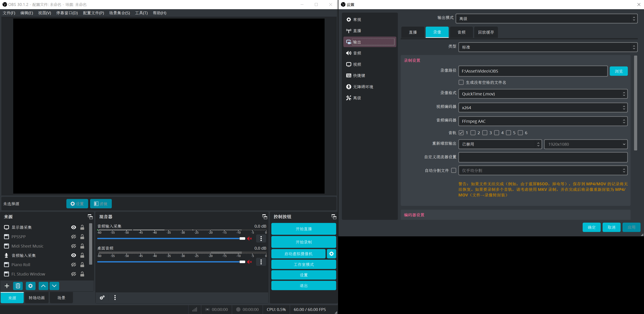The width and height of the screenshot is (644, 314).
Task: Open advanced audio properties gears icon
Action: [x=102, y=298]
